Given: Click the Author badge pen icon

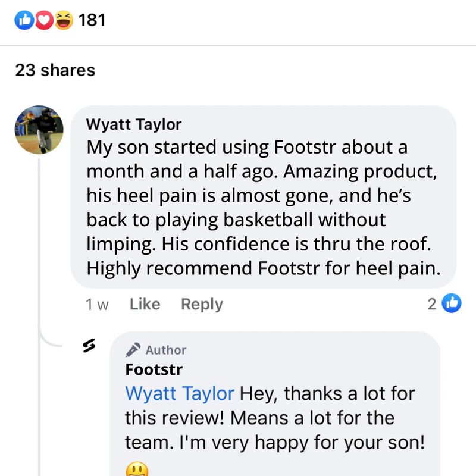Looking at the screenshot, I should point(133,349).
